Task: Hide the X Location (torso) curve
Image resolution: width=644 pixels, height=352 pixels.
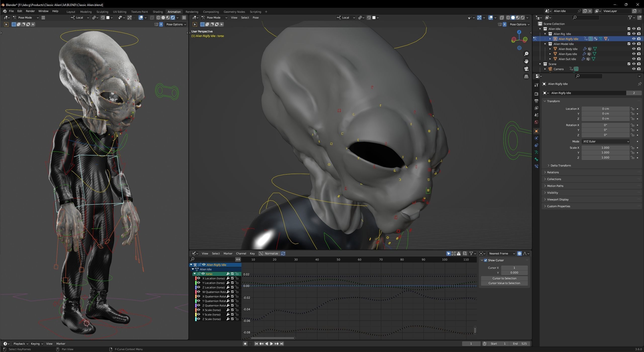Action: (198, 278)
